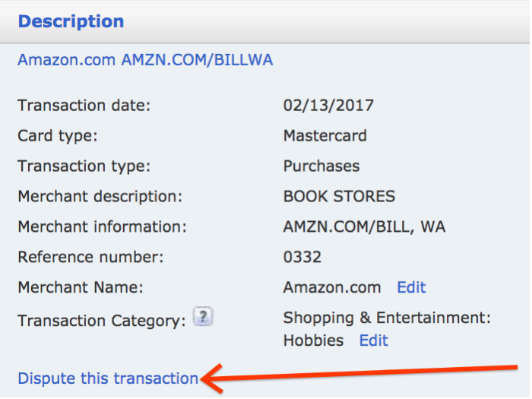Click the Amazon.com AMZN.COM/BILLWA transaction link
Image resolution: width=532 pixels, height=399 pixels.
point(145,60)
